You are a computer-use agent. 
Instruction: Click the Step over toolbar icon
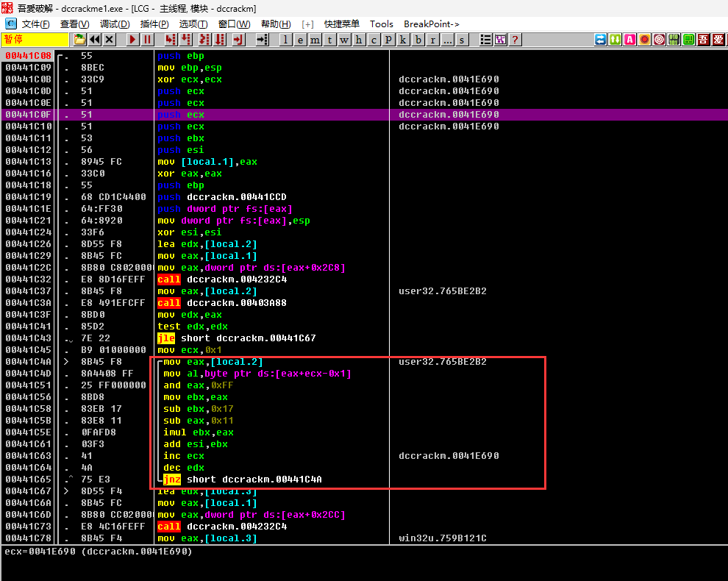[186, 40]
